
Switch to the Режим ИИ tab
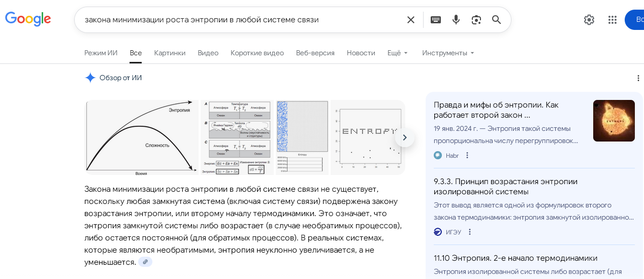101,53
